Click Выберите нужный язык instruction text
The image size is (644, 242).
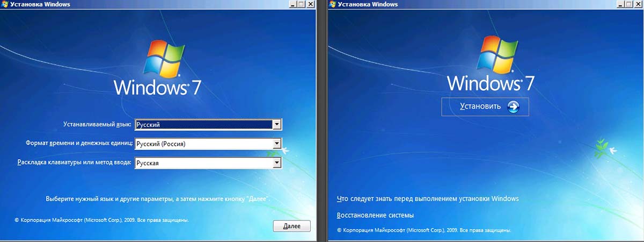tap(158, 199)
